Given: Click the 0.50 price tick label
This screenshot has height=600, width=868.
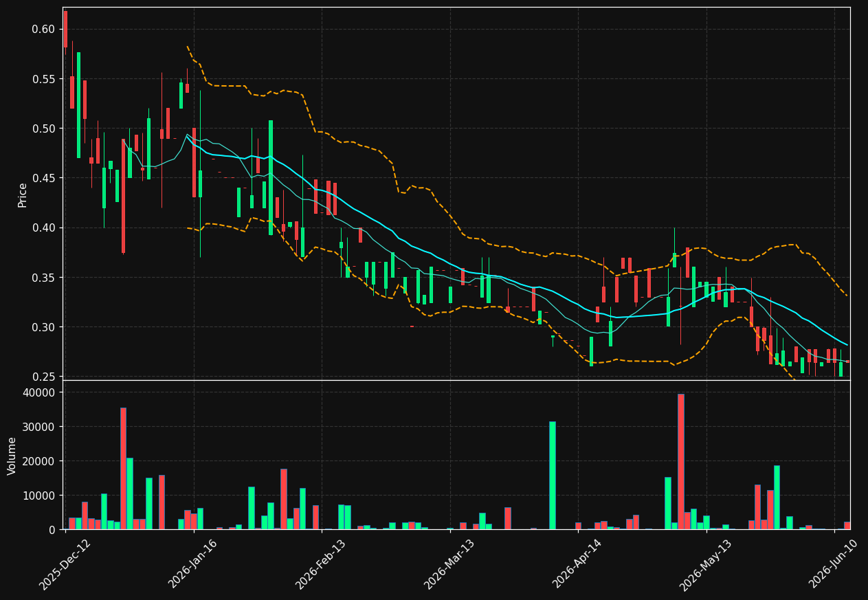Looking at the screenshot, I should point(43,129).
